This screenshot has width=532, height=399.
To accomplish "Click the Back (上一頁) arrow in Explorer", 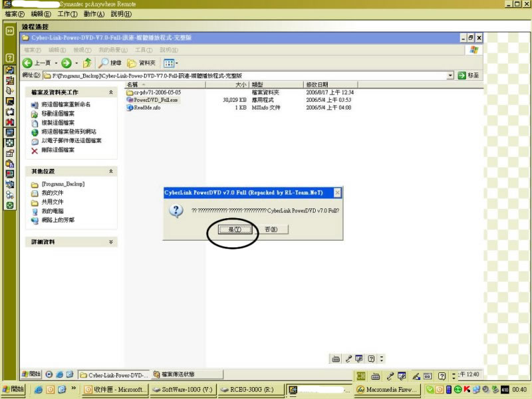I will tap(27, 63).
